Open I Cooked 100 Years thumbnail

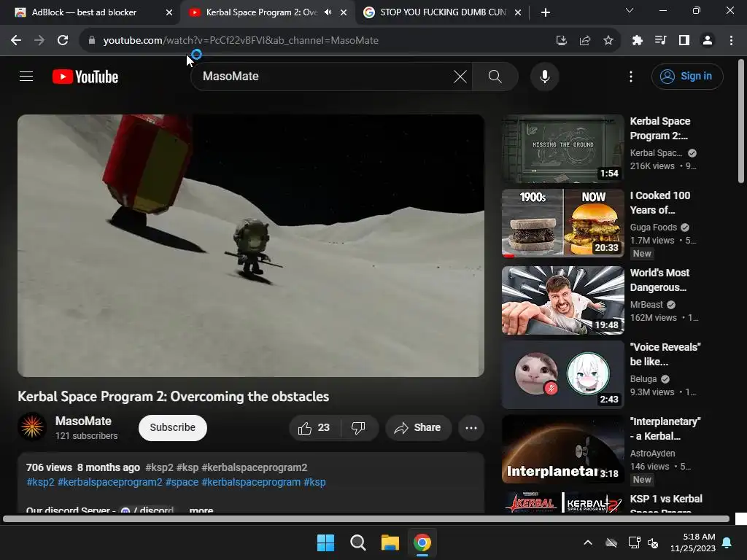coord(562,223)
